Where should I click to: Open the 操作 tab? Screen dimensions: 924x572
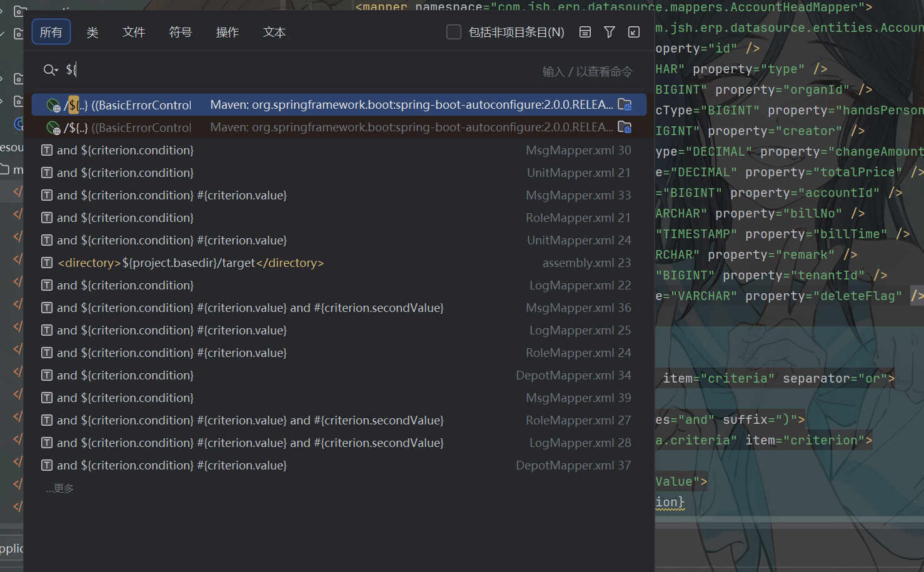click(228, 32)
